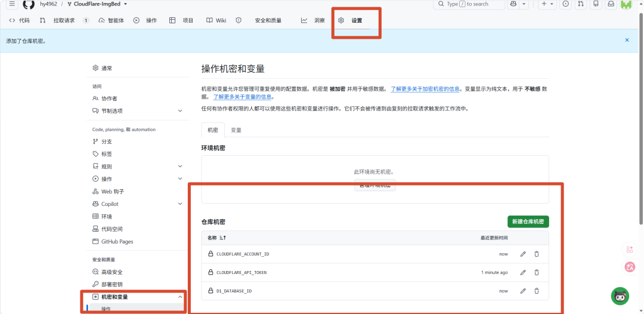
Task: Expand the Copilot dropdown arrow in header
Action: (x=524, y=4)
